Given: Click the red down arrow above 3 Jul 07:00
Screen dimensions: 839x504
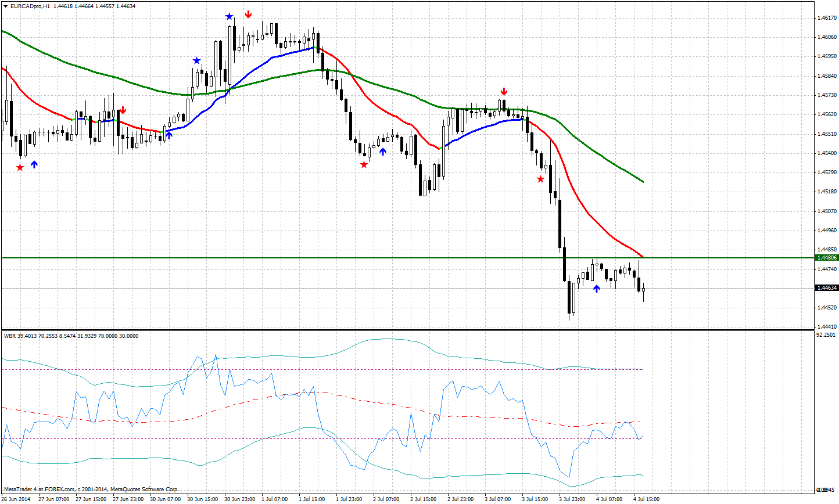Looking at the screenshot, I should tap(503, 91).
